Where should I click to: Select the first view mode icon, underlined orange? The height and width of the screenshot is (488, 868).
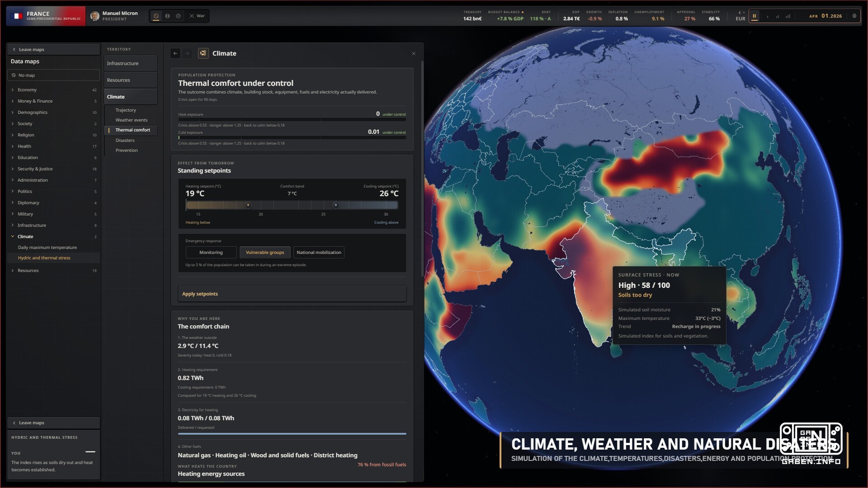pyautogui.click(x=156, y=16)
